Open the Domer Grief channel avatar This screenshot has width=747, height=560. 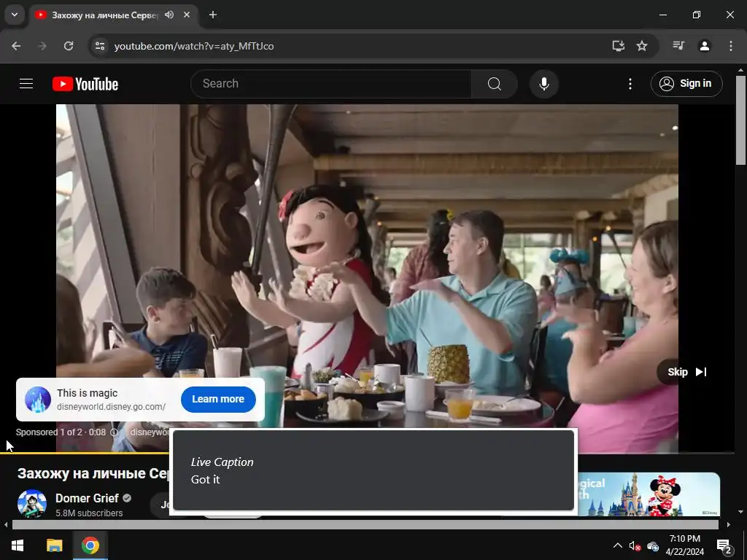[32, 503]
